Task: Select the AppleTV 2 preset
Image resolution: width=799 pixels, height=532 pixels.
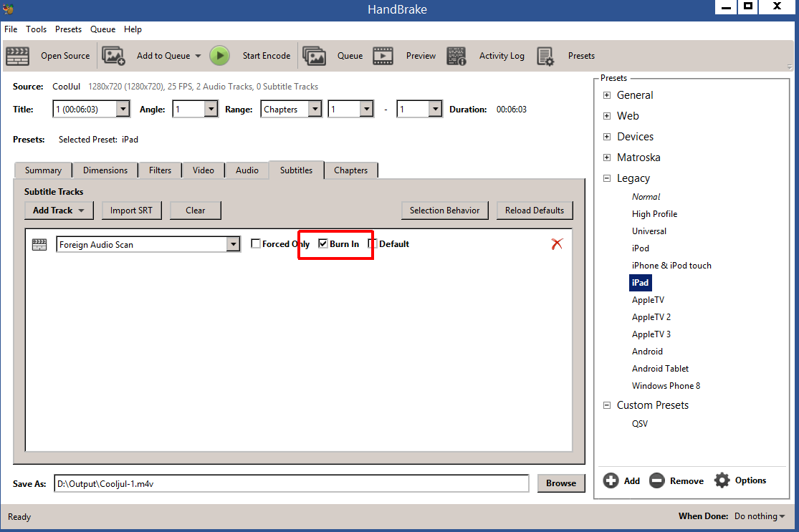Action: (651, 317)
